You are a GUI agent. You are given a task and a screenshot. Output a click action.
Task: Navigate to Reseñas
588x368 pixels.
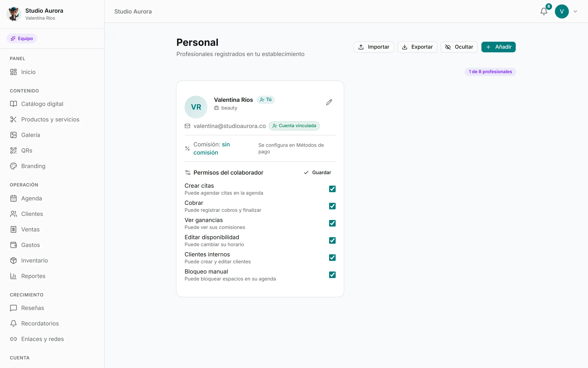(52, 308)
